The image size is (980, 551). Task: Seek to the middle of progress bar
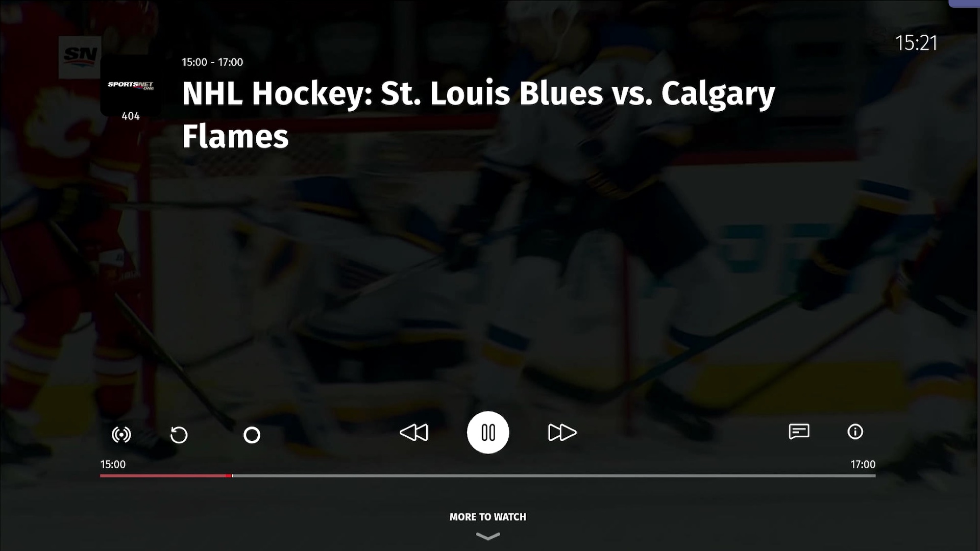point(487,476)
